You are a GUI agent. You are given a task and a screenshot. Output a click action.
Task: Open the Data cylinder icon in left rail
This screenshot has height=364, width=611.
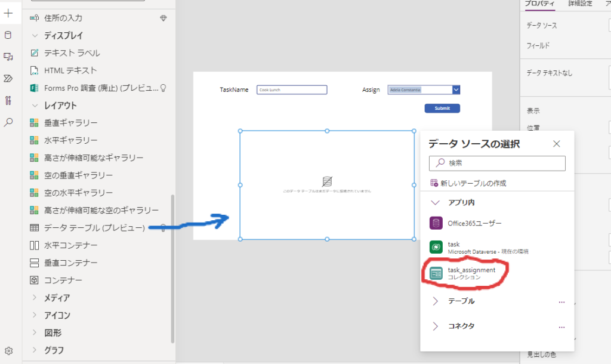tap(8, 35)
